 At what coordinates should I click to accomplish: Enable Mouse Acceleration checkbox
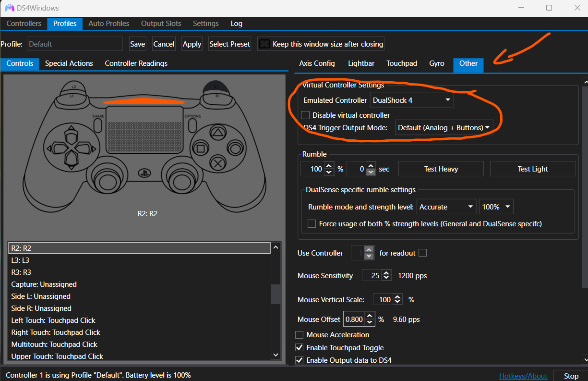click(x=299, y=335)
